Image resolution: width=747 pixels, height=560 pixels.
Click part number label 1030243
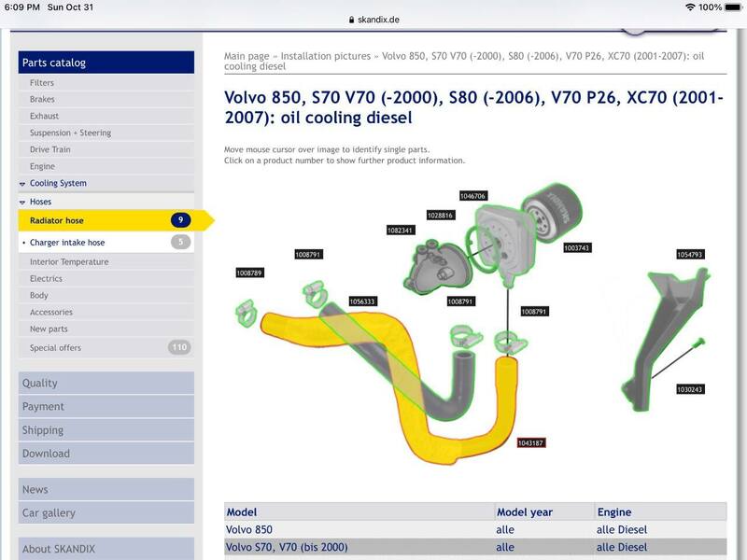coord(690,389)
